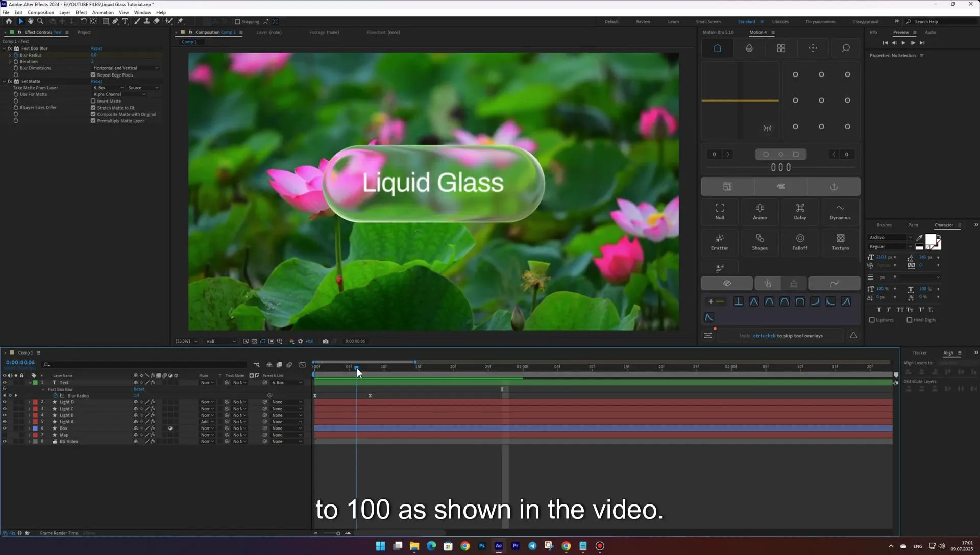Screen dimensions: 980x555
Task: Toggle Stretch Matte to Fit checkbox
Action: click(93, 108)
